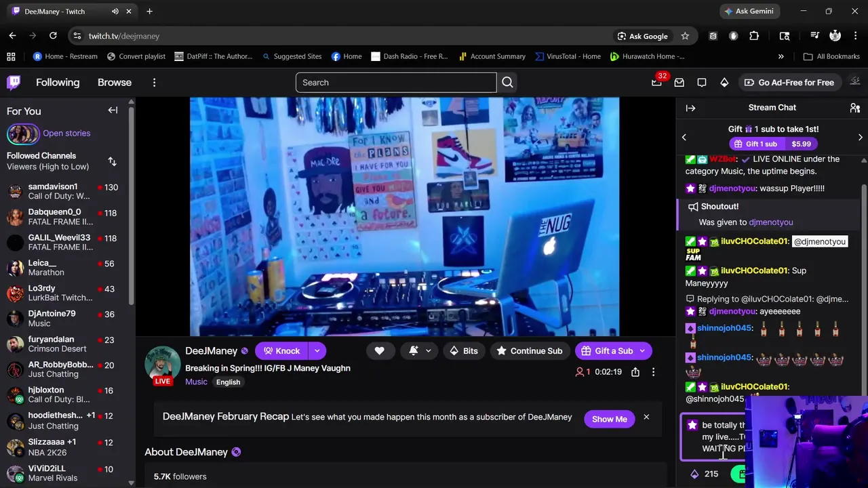Open Browse tab
The width and height of the screenshot is (868, 488).
[x=115, y=83]
